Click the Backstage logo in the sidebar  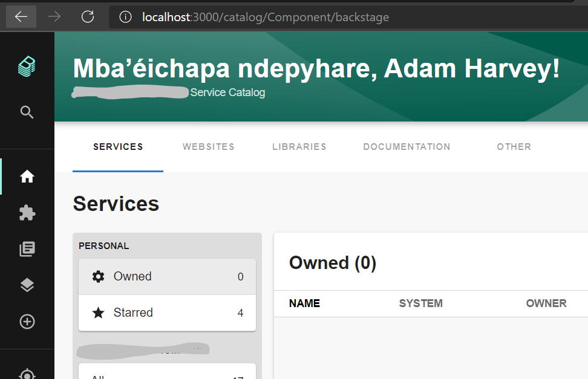[x=27, y=66]
